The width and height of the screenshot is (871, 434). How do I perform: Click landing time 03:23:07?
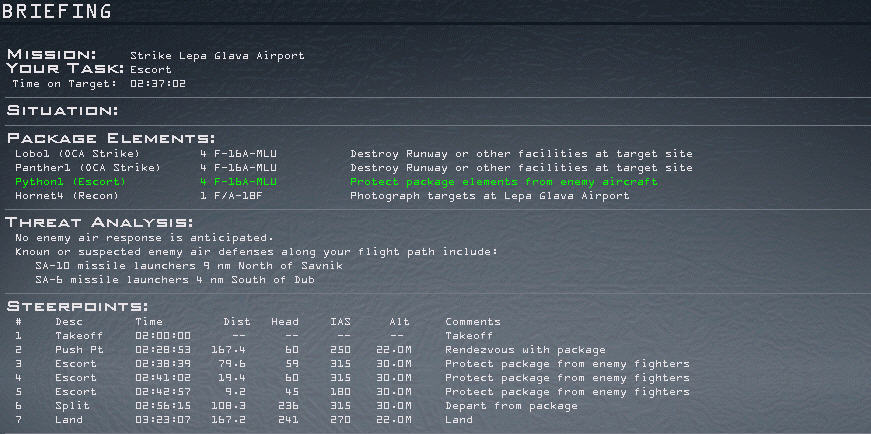pos(163,420)
